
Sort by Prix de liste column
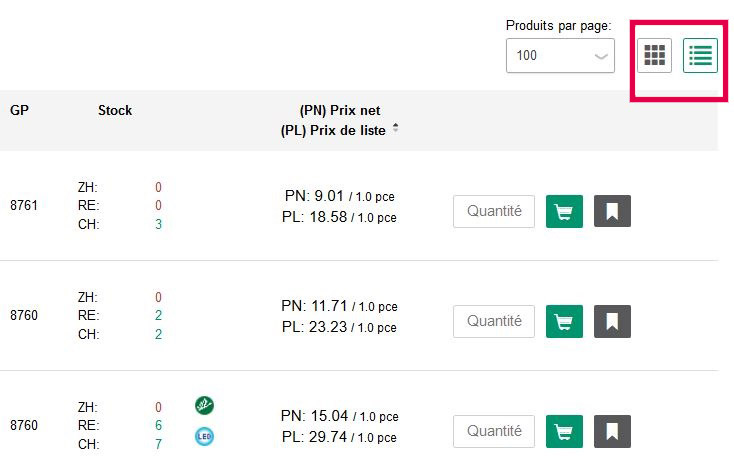[x=396, y=129]
